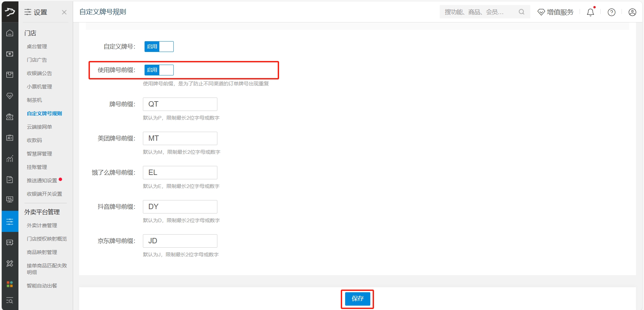This screenshot has height=310, width=644.
Task: Open the order checklist icon in rail
Action: point(10,180)
